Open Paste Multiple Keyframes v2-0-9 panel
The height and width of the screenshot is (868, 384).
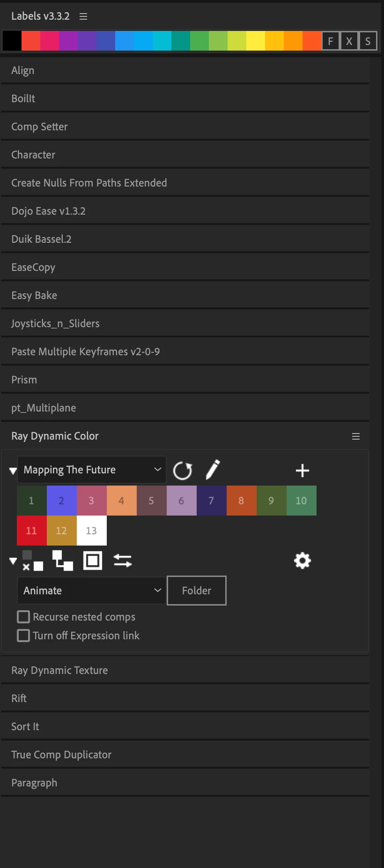click(x=185, y=352)
